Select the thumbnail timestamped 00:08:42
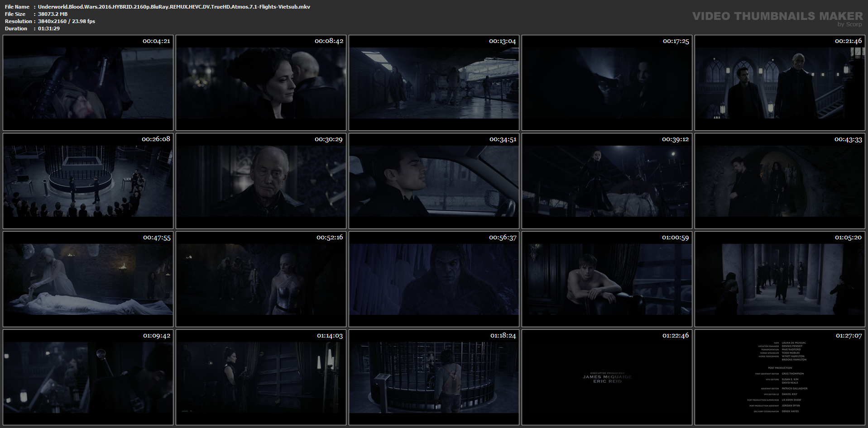This screenshot has width=868, height=428. tap(261, 83)
